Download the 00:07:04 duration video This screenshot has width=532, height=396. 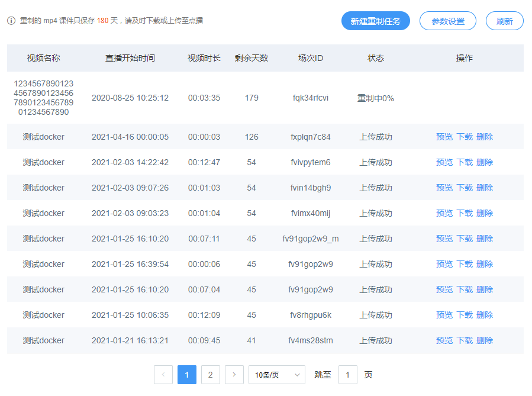tap(465, 289)
